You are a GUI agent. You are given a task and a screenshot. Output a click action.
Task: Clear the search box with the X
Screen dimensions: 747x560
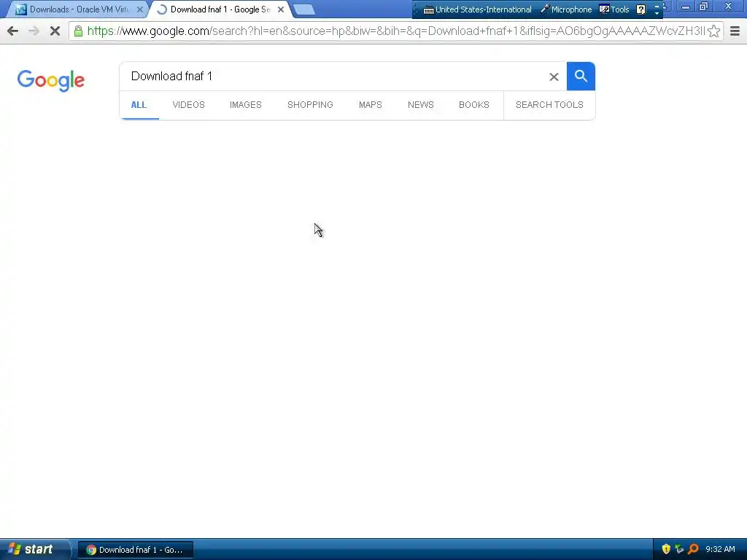(554, 77)
